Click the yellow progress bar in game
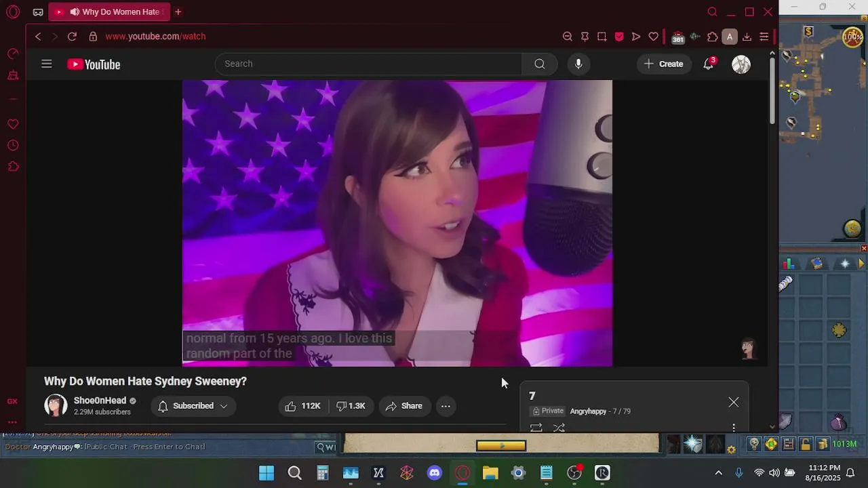 [x=501, y=445]
